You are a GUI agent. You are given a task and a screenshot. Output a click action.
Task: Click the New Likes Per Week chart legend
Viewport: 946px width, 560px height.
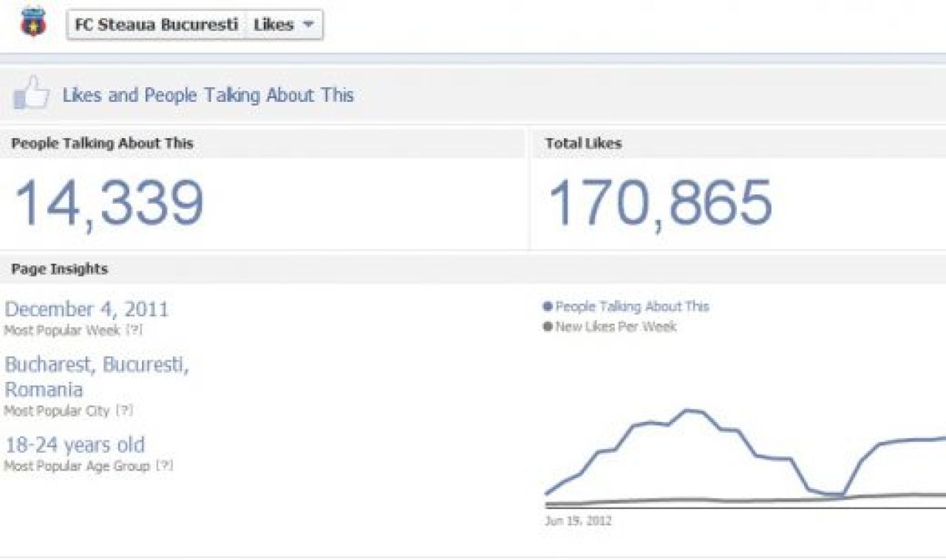coord(610,327)
